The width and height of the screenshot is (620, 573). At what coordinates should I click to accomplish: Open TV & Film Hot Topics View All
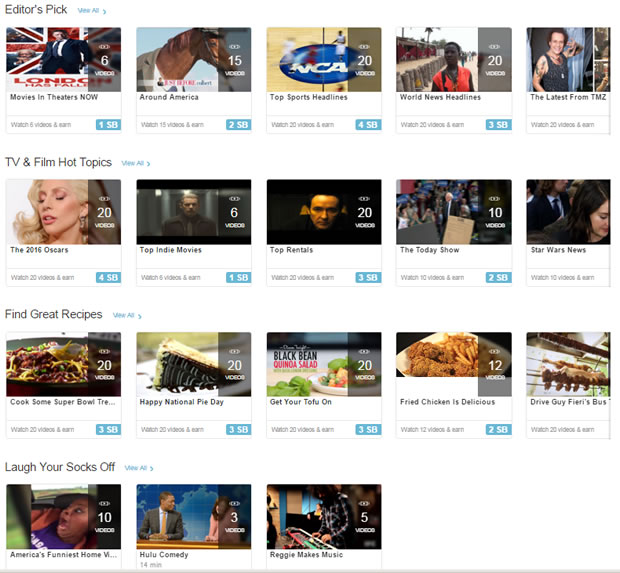pyautogui.click(x=136, y=163)
